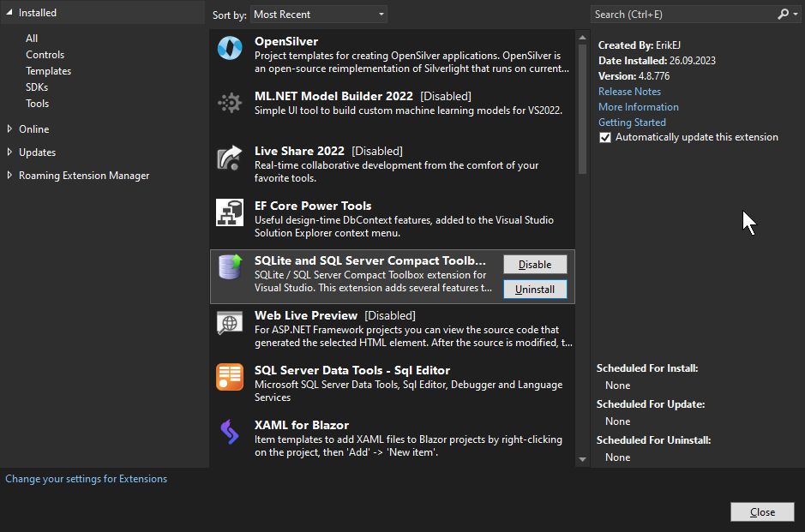Image resolution: width=805 pixels, height=532 pixels.
Task: Select ML.NET Model Builder 2022 title
Action: [333, 97]
